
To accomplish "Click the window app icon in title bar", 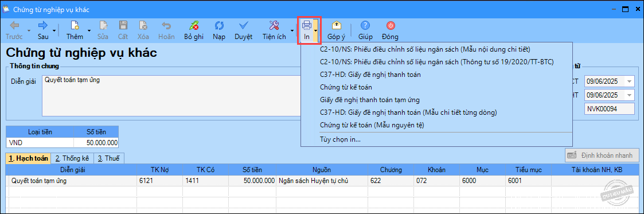I will [x=6, y=9].
